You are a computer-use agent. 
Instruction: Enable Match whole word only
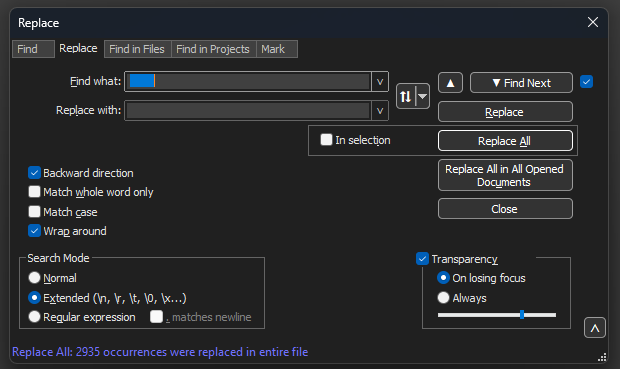pos(34,192)
